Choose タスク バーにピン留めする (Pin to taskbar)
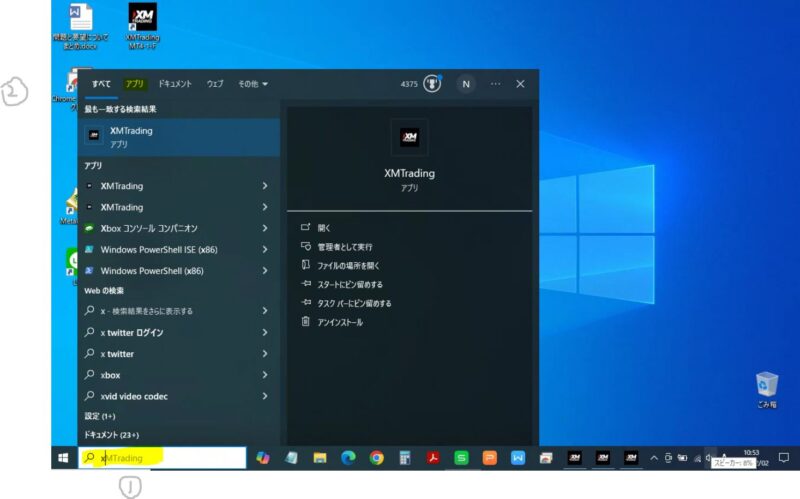 (x=354, y=304)
